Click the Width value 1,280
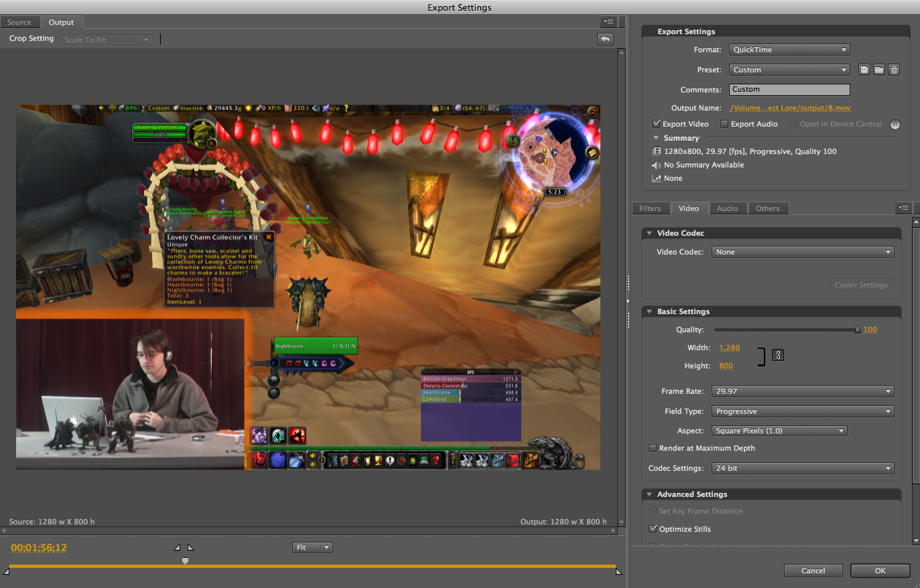This screenshot has height=588, width=920. (730, 348)
